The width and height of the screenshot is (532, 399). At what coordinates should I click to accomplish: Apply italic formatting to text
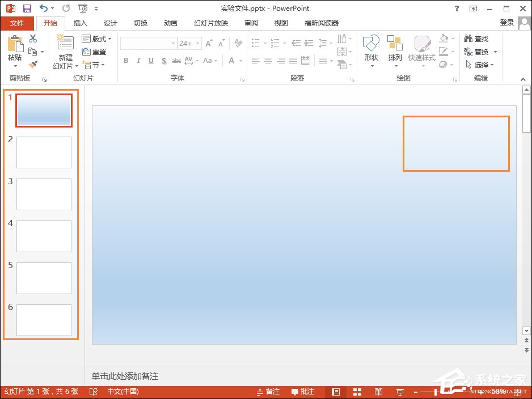tap(138, 61)
